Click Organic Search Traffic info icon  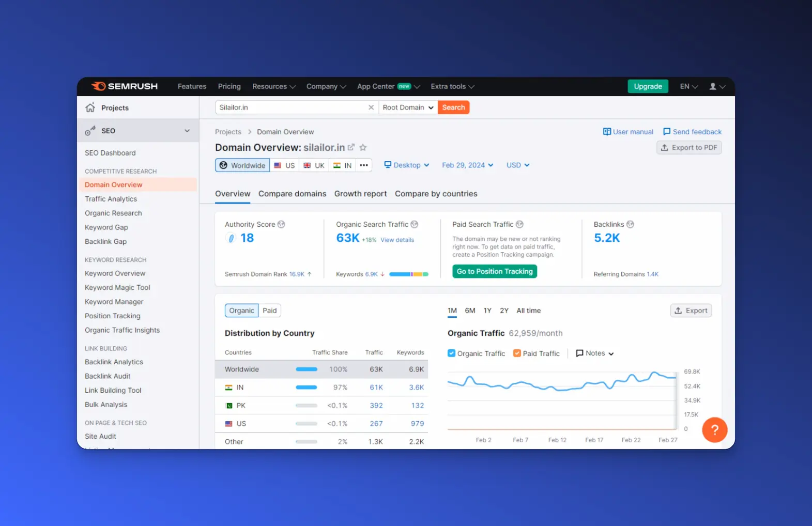click(x=415, y=224)
